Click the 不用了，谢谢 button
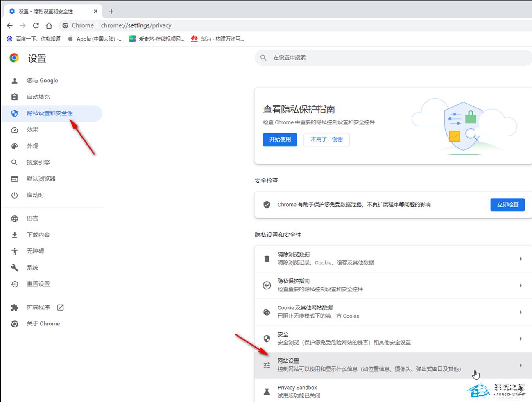 [326, 140]
